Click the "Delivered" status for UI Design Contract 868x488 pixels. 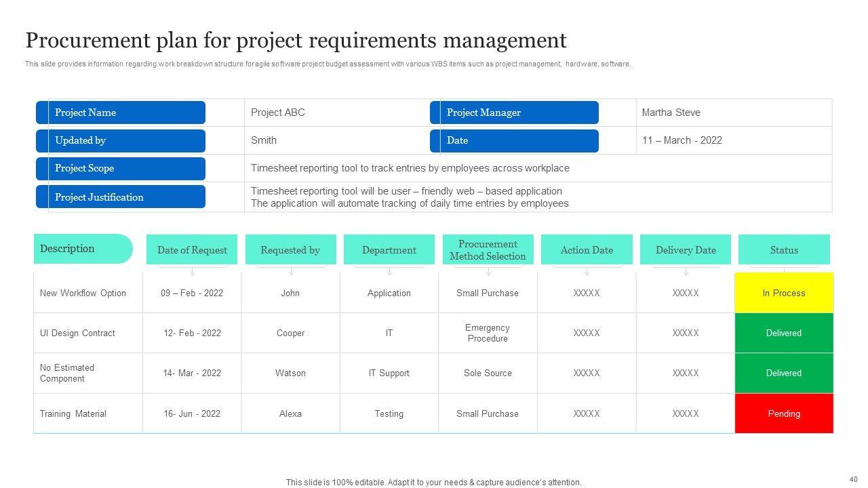(784, 333)
